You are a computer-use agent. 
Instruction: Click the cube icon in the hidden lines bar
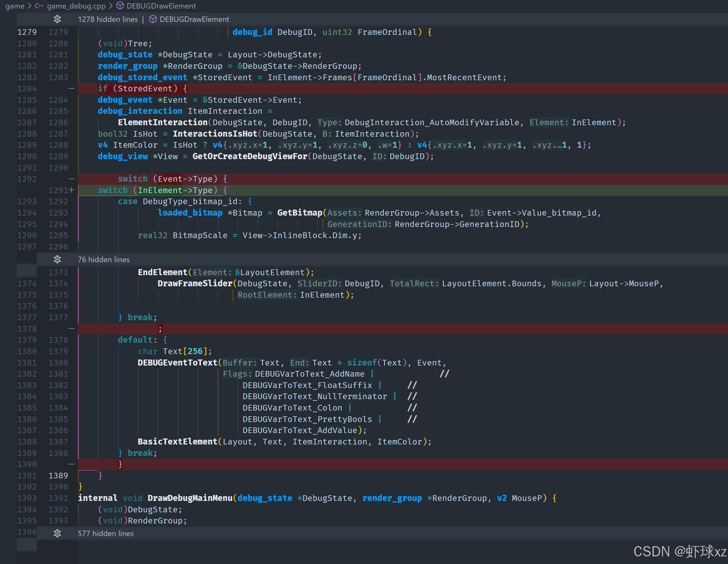153,19
